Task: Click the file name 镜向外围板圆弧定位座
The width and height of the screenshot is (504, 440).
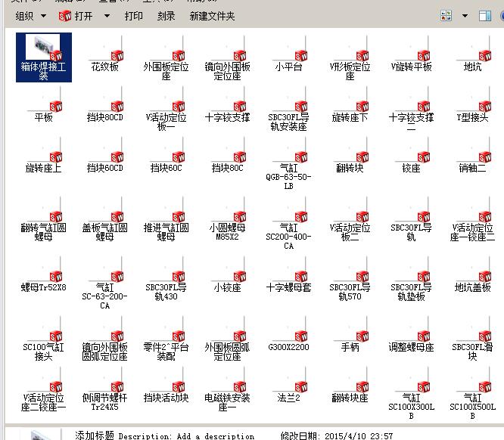Action: pos(104,352)
